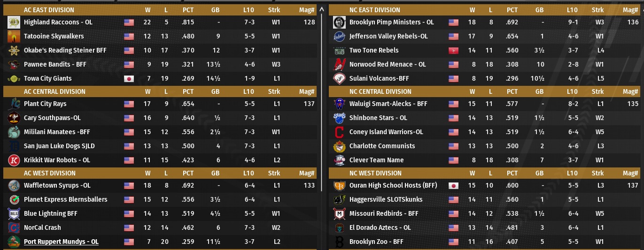This screenshot has height=250, width=644.
Task: Click the Missouri Redbirds team logo
Action: tap(339, 213)
